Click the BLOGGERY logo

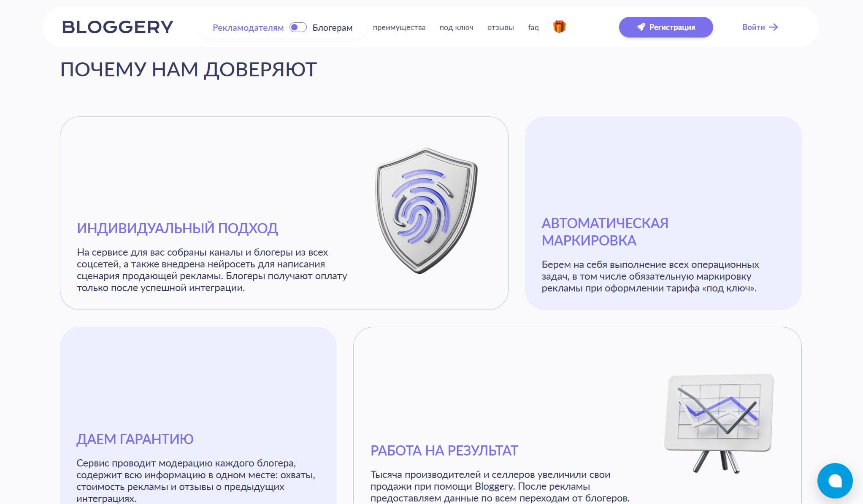click(117, 27)
